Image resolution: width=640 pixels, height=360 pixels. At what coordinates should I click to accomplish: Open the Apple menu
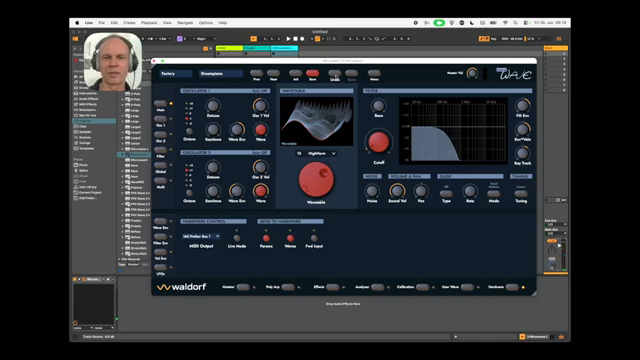[x=77, y=23]
